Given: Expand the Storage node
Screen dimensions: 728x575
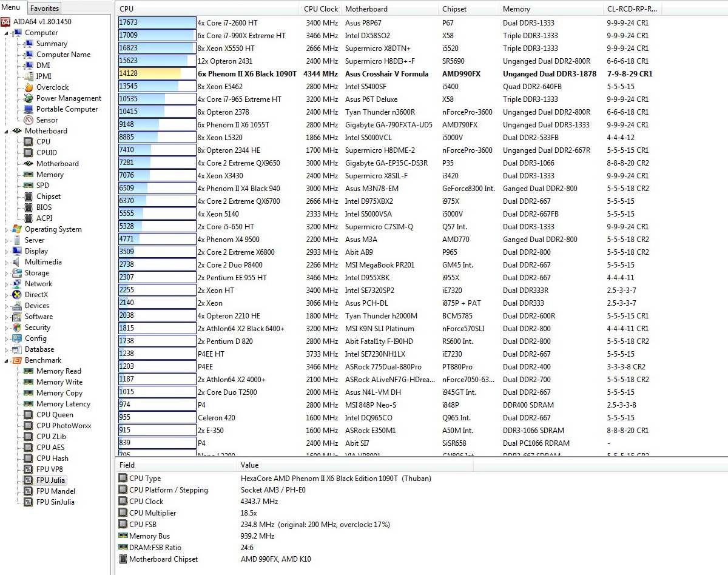Looking at the screenshot, I should pyautogui.click(x=7, y=273).
